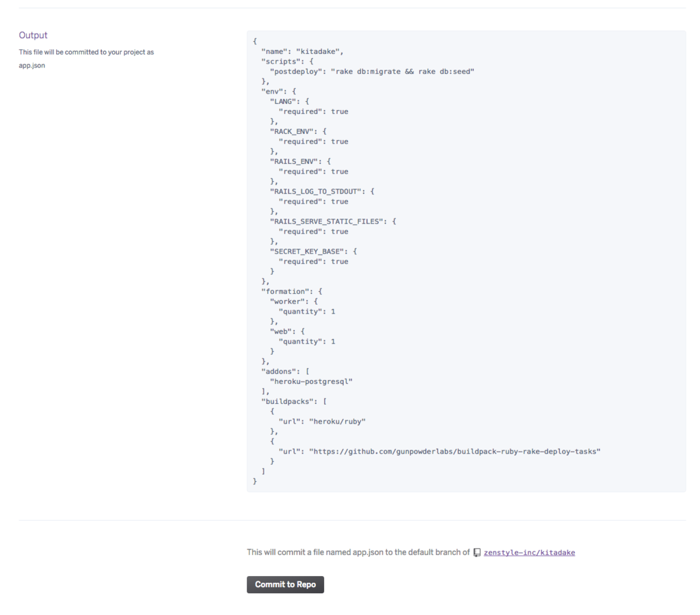Click the "buildpacks" key line
Screen dimensions: 700x615
(294, 401)
